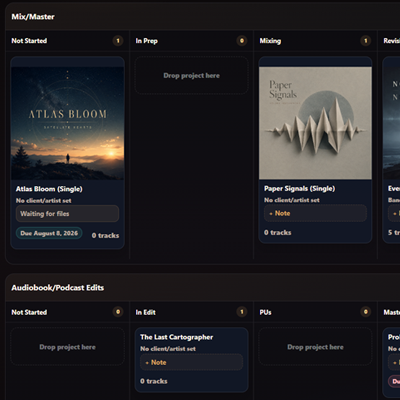Viewport: 400px width, 400px height.
Task: Click Atlas Bloom '0 tracks' label
Action: click(105, 235)
